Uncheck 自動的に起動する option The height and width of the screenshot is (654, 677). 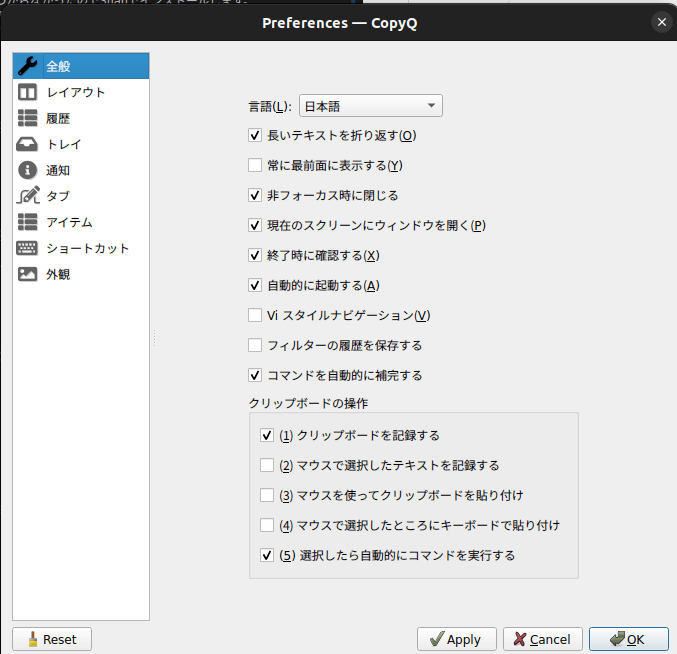click(255, 285)
